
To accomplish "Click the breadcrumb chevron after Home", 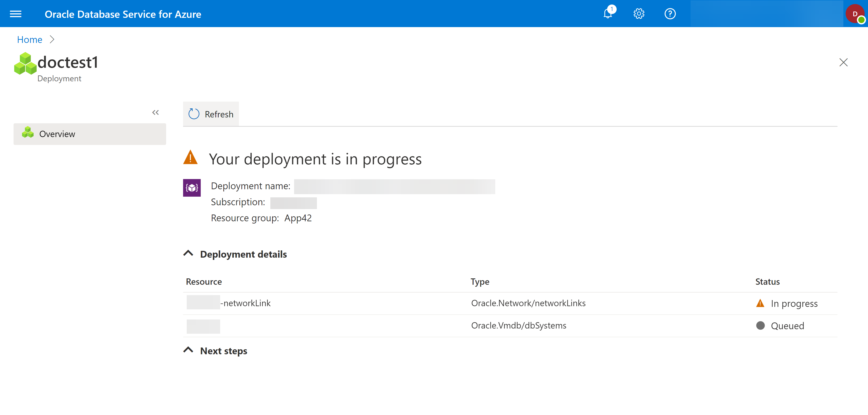I will pos(52,40).
